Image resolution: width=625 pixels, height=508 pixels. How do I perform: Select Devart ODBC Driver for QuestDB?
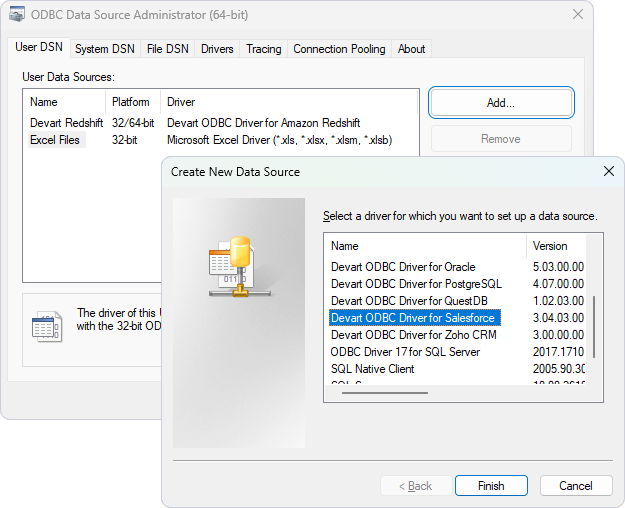click(x=409, y=301)
